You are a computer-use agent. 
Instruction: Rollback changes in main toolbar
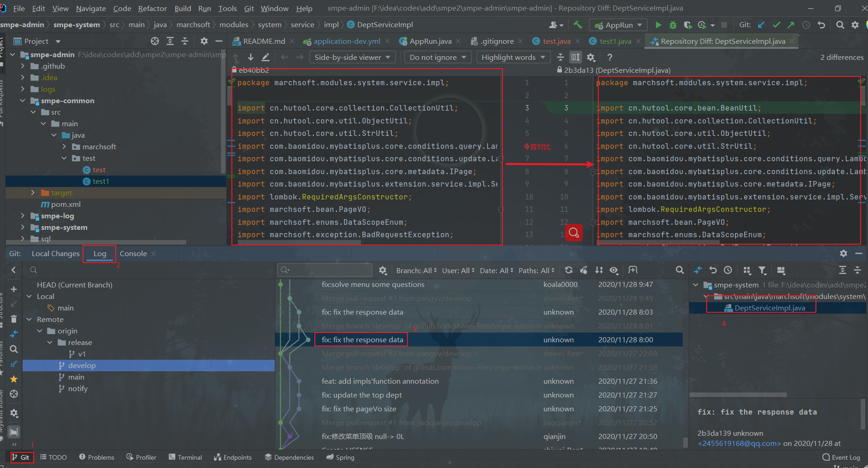(x=821, y=25)
